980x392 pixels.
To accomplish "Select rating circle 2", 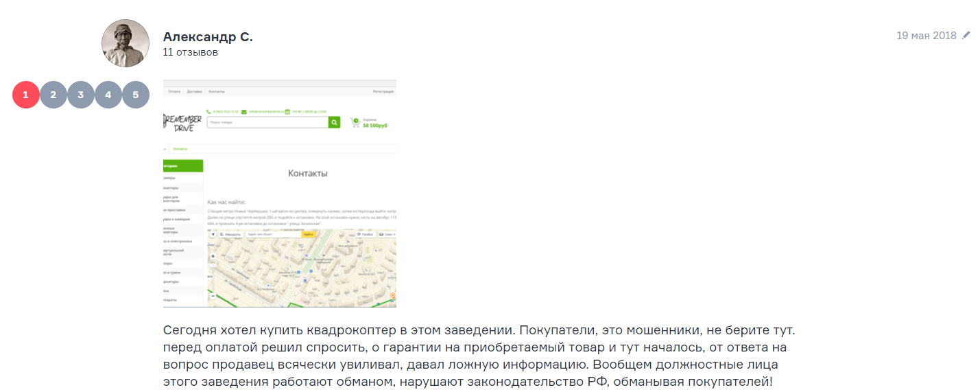I will point(53,95).
